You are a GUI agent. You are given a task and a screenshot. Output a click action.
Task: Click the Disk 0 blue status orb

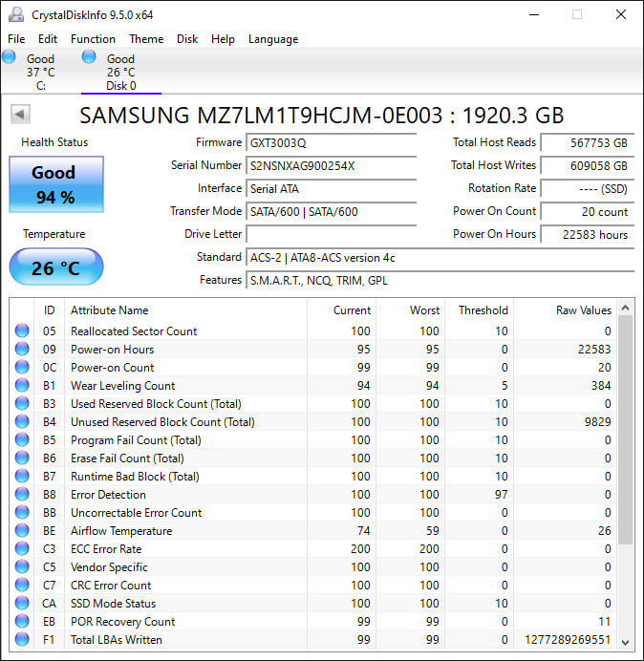tap(89, 56)
